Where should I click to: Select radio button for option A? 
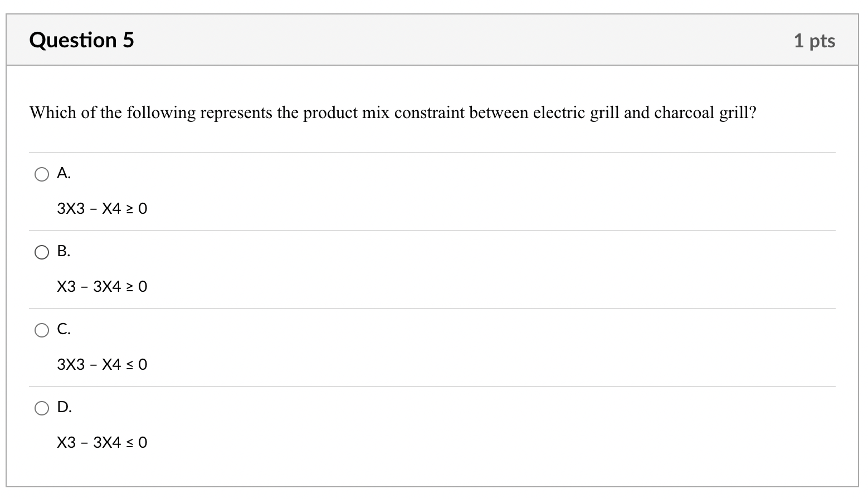point(42,174)
